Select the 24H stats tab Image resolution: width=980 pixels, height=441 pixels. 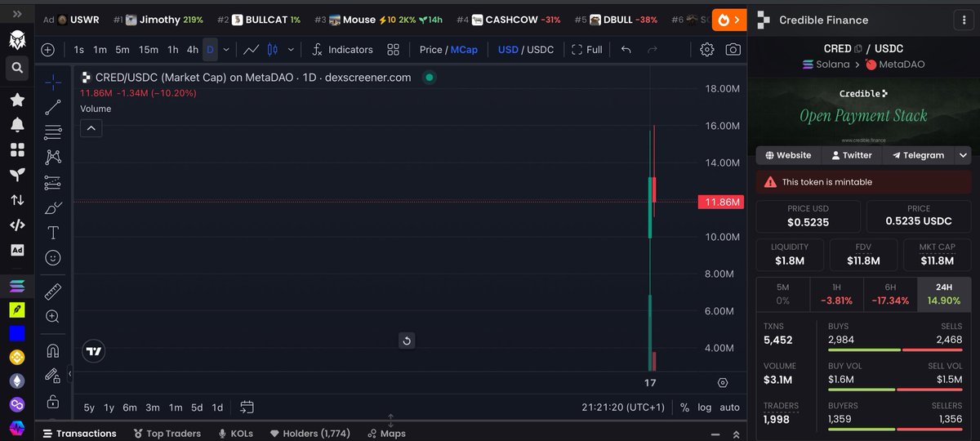tap(943, 294)
